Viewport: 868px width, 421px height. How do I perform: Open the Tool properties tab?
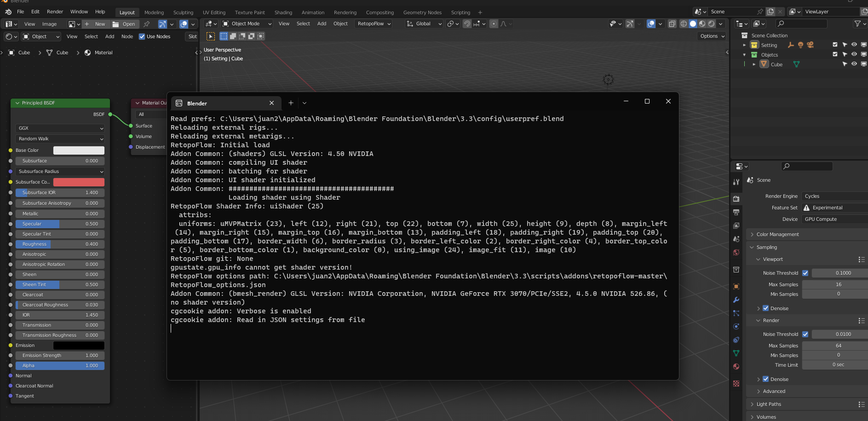point(736,182)
